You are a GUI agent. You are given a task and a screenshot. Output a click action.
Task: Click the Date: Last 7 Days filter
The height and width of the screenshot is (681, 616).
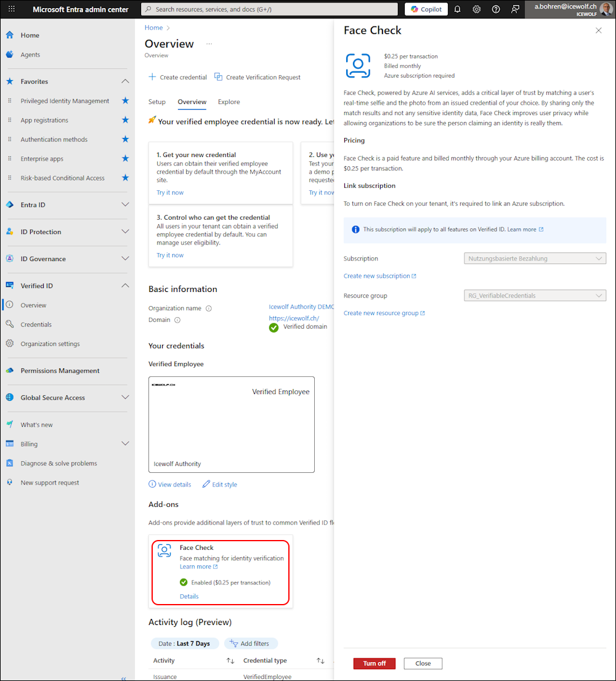click(184, 643)
